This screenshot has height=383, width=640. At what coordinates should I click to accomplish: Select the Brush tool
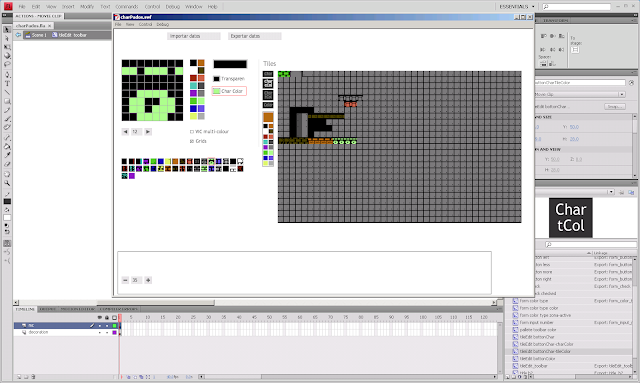pyautogui.click(x=7, y=118)
